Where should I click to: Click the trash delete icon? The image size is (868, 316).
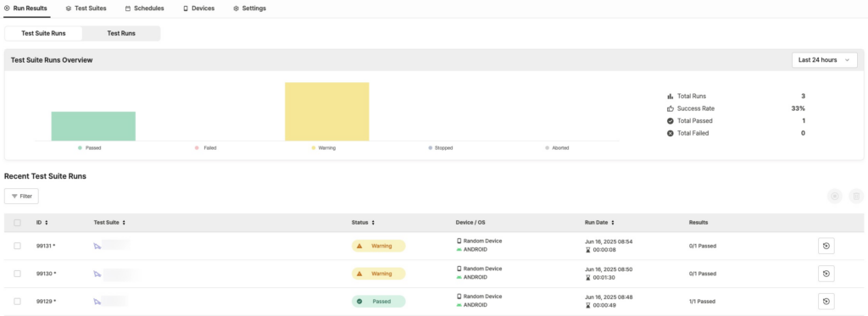click(856, 196)
